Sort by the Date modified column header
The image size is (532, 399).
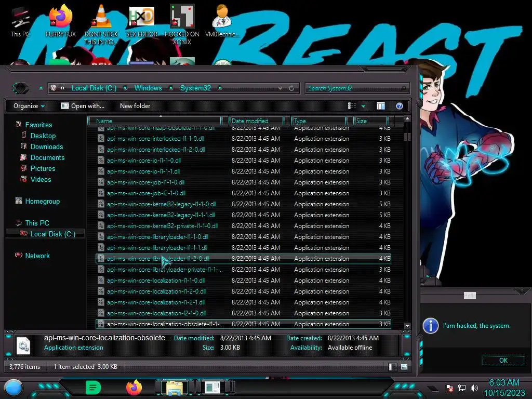click(257, 121)
